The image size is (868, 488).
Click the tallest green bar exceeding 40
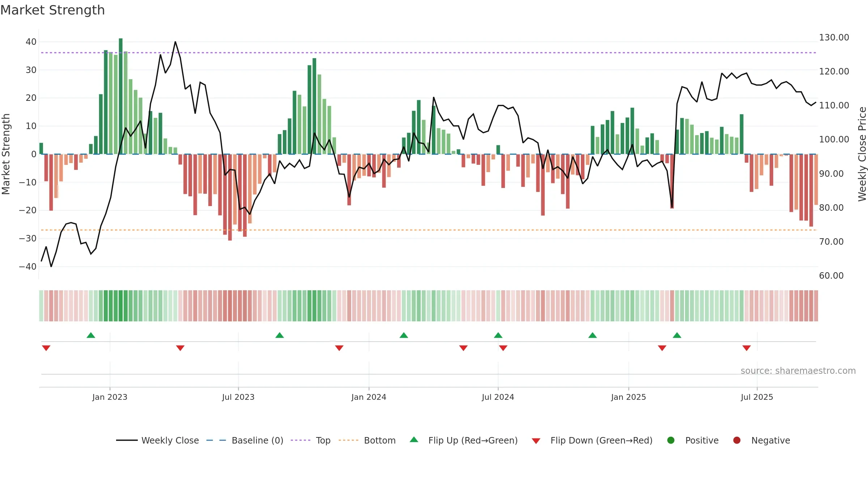121,96
